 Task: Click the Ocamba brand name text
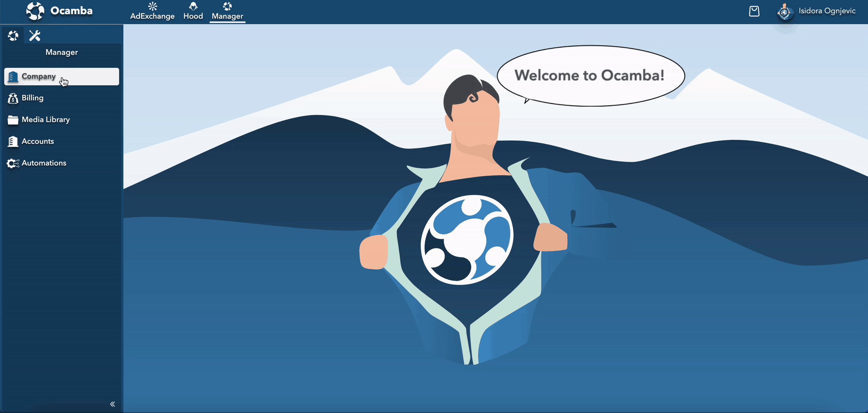point(72,11)
